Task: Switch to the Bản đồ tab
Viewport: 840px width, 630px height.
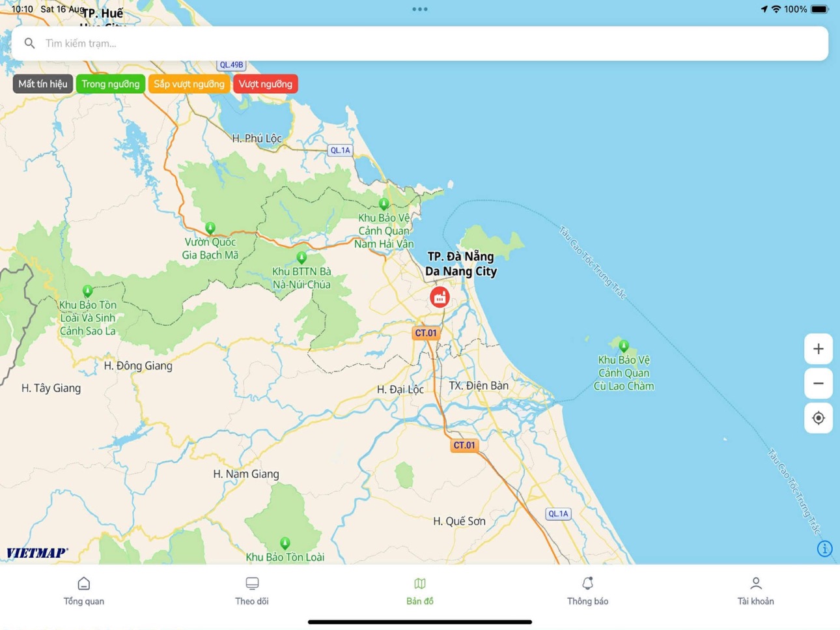Action: coord(420,591)
